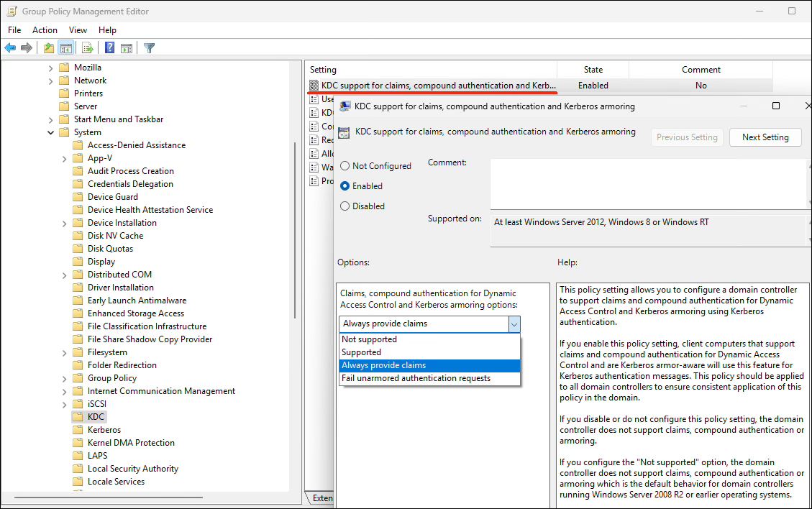Select Access-Denied Assistance tree item
The height and width of the screenshot is (509, 812).
pyautogui.click(x=136, y=145)
